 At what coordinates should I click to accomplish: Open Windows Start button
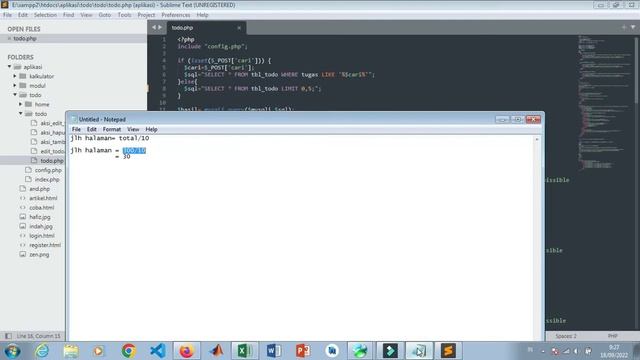pos(12,351)
